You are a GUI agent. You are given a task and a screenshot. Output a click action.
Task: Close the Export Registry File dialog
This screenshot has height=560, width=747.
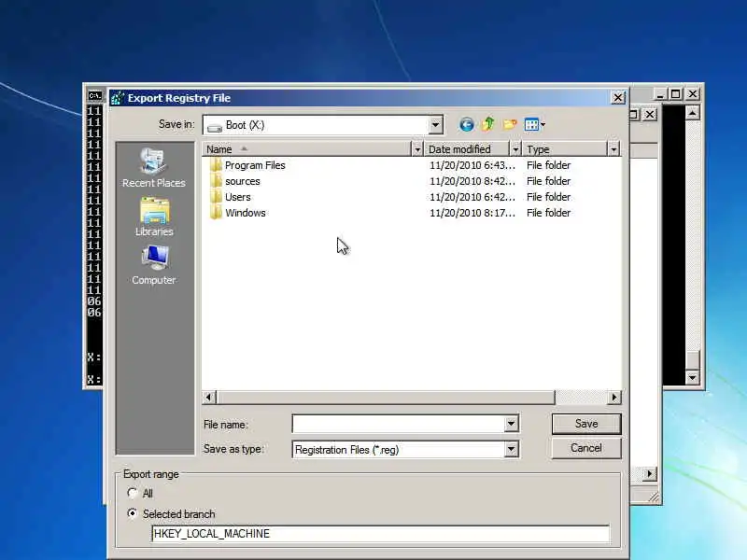(618, 98)
